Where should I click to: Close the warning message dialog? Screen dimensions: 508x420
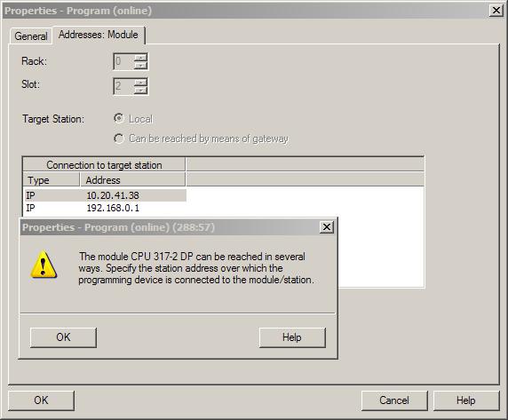click(327, 227)
